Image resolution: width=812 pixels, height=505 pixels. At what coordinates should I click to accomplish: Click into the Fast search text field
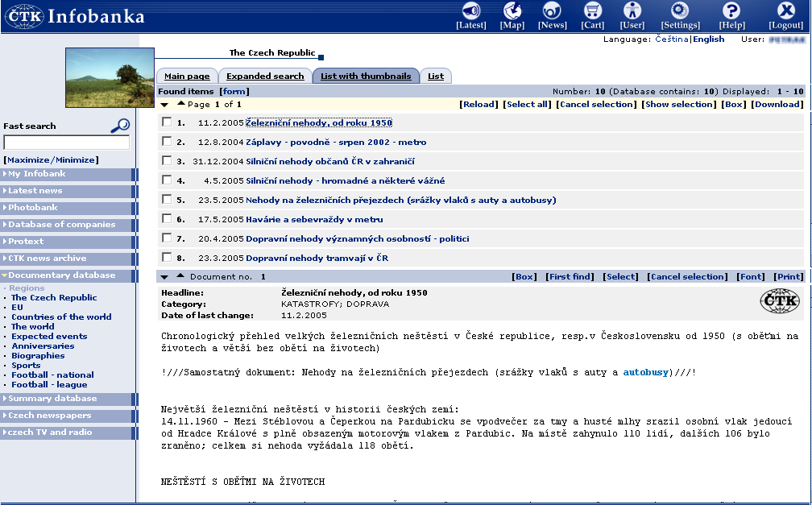click(67, 143)
